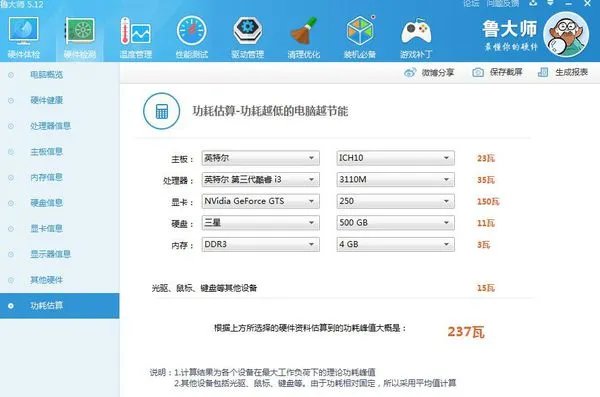Open 其他硬件 sidebar item
The height and width of the screenshot is (397, 600).
(47, 280)
